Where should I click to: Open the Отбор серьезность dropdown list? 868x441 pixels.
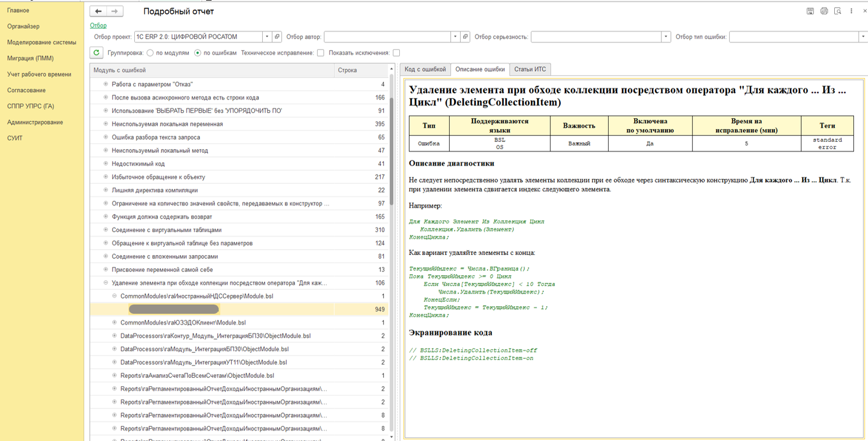point(666,36)
